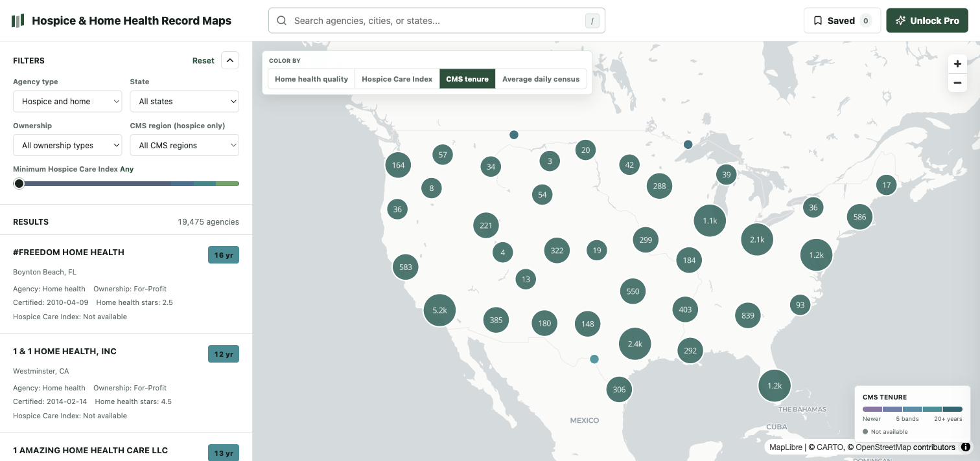
Task: Open the 2.1k cluster marker
Action: click(757, 240)
